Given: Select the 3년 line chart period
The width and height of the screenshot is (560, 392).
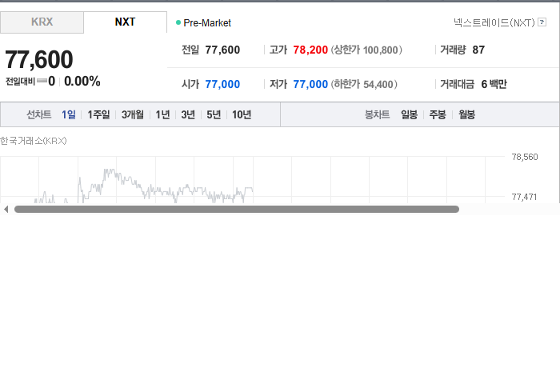Looking at the screenshot, I should click(188, 114).
